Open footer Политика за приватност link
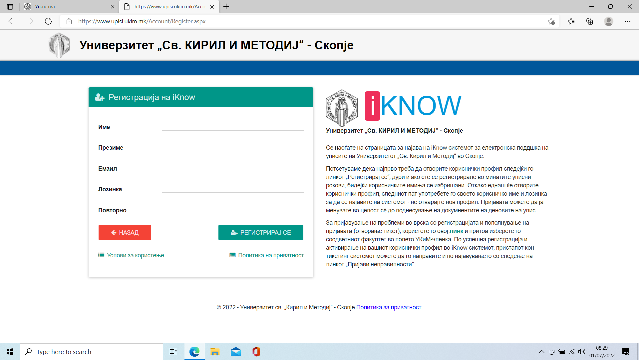 tap(389, 307)
